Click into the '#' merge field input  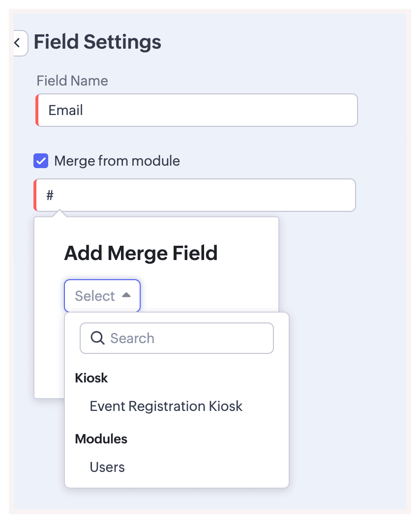coord(197,196)
